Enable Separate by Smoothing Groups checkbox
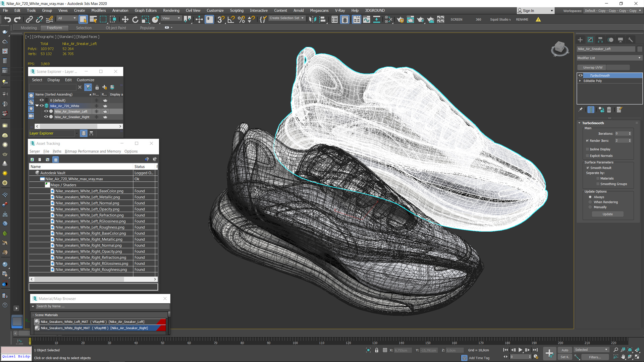 click(598, 184)
